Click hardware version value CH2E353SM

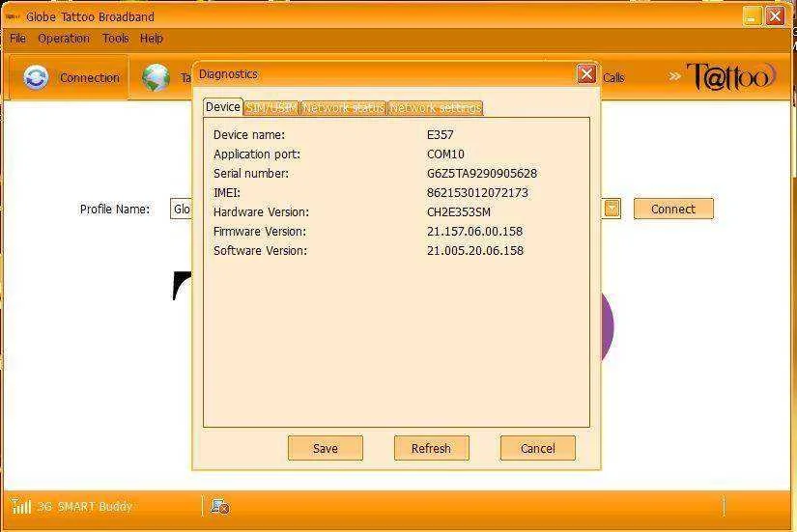[459, 211]
